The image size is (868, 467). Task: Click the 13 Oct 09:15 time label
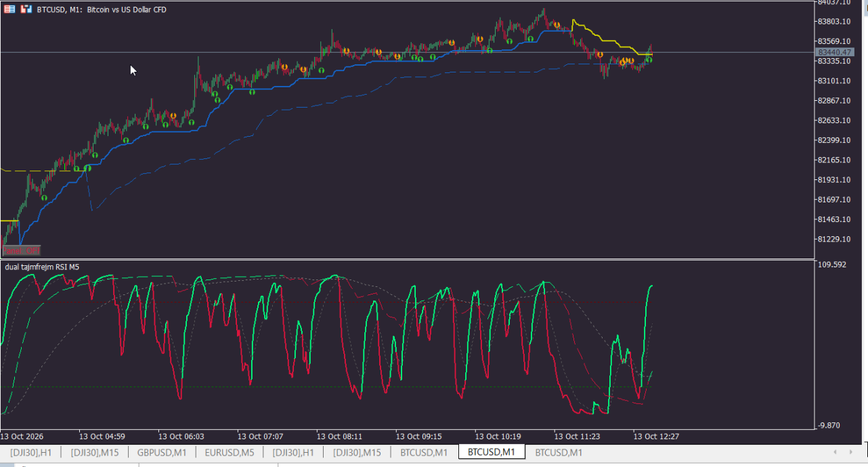419,437
